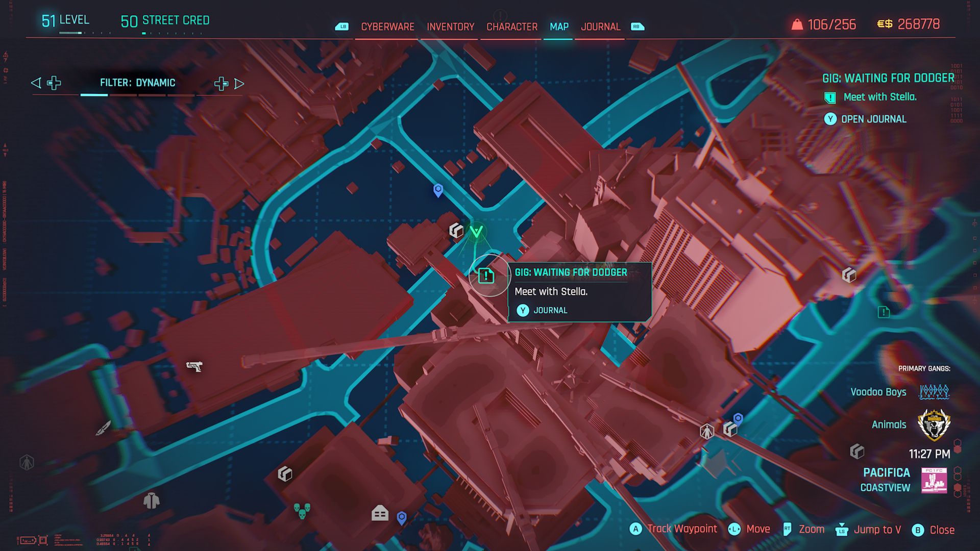Click the Waiting for Dodger gig map marker
Image resolution: width=980 pixels, height=551 pixels.
(x=486, y=276)
